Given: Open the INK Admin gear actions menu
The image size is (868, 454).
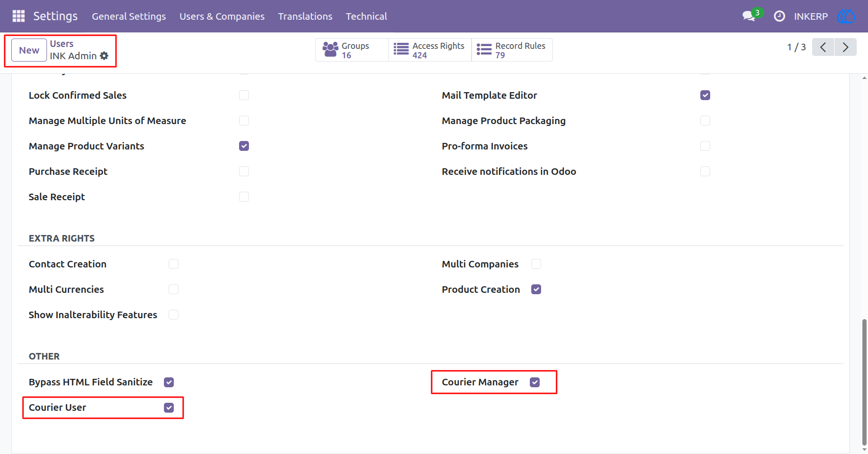Looking at the screenshot, I should (104, 56).
